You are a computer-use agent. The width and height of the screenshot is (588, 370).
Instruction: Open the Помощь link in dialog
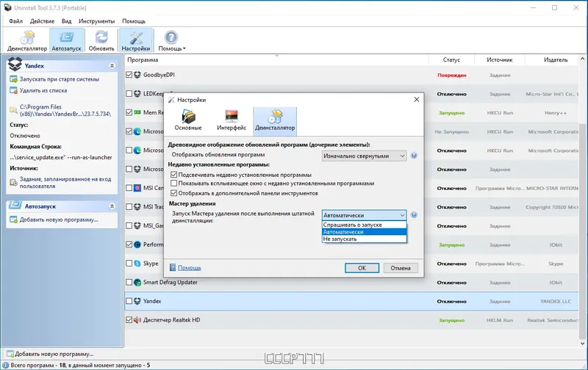[x=190, y=268]
